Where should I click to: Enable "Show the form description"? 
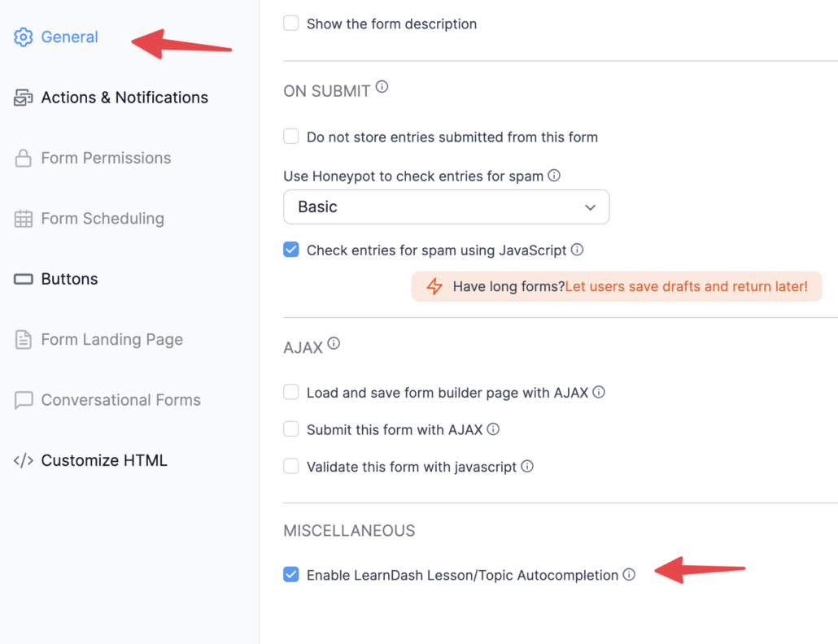[290, 24]
